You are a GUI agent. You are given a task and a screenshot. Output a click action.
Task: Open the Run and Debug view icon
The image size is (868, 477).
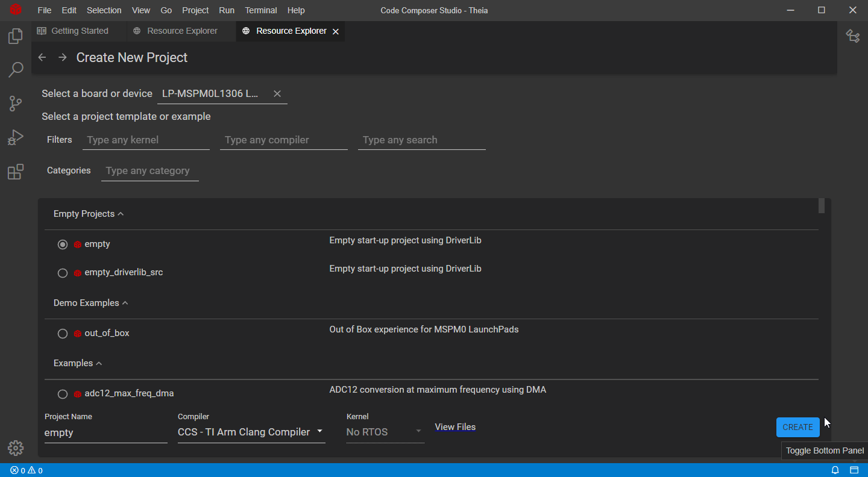[16, 138]
